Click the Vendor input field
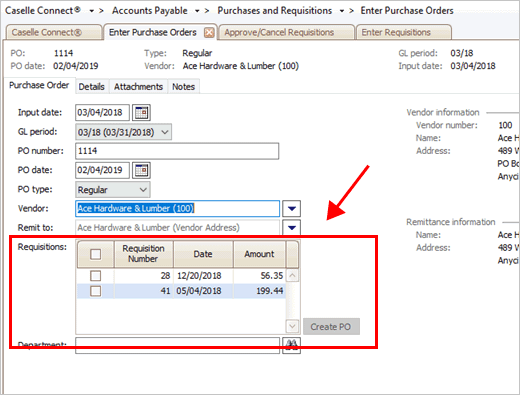Viewport: 520px width, 395px height. click(178, 209)
